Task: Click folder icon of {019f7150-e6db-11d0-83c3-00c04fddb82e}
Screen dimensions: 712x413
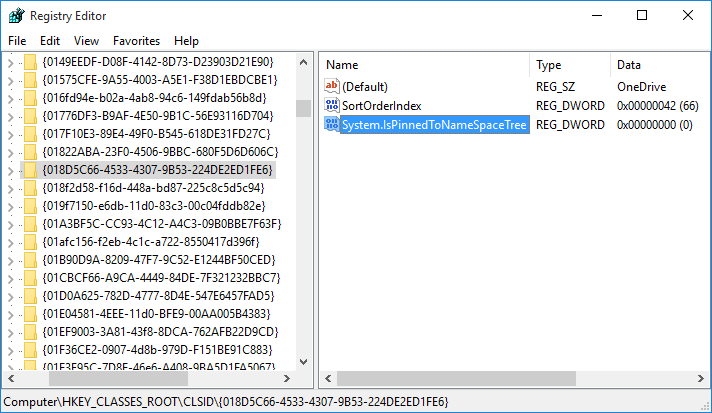Action: [30, 206]
